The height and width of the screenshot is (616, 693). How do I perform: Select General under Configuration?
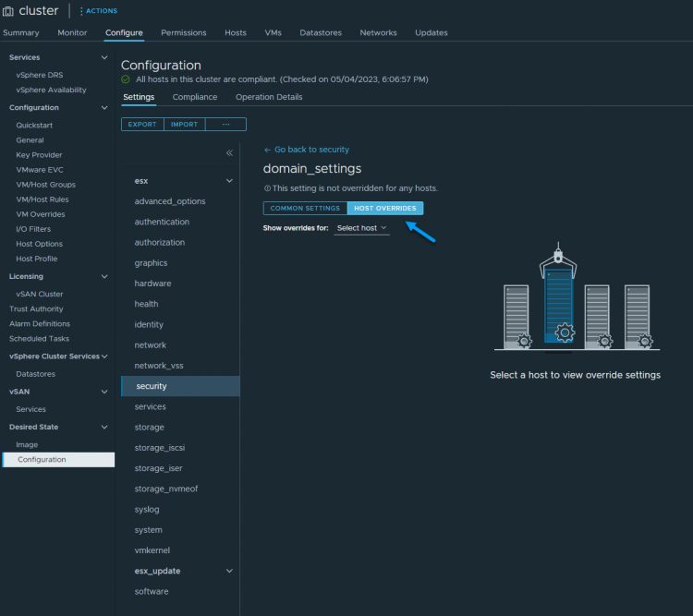coord(30,140)
